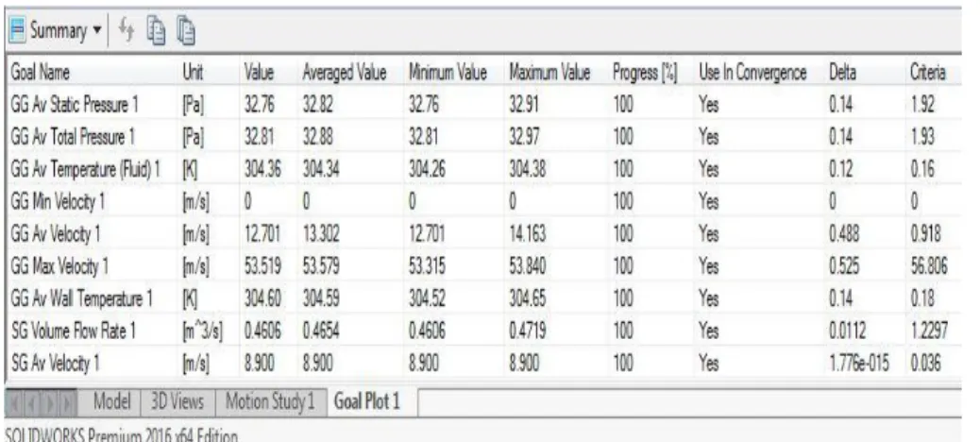
Task: Select the SG Av Velocity 1 goal name
Action: click(x=54, y=365)
